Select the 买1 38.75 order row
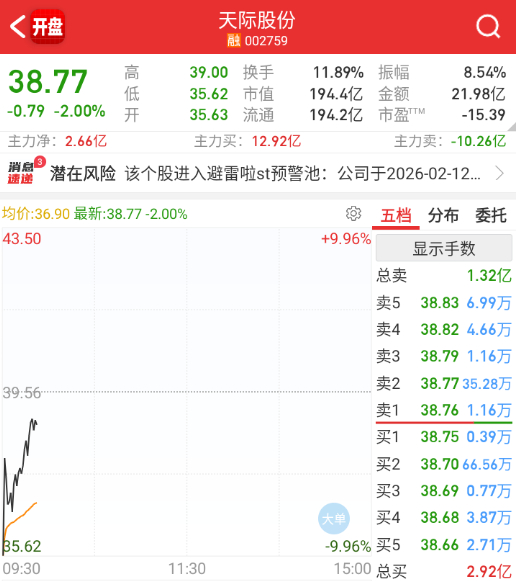 point(444,437)
